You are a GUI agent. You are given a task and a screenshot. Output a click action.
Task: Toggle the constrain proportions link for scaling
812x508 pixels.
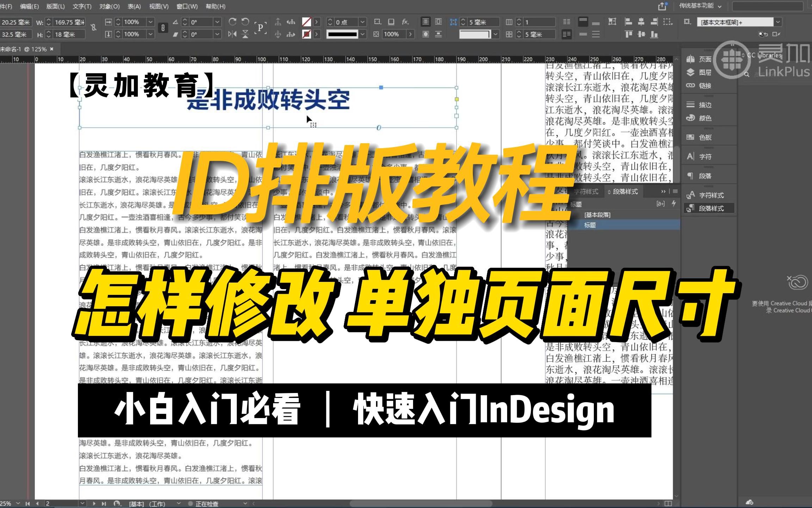163,28
